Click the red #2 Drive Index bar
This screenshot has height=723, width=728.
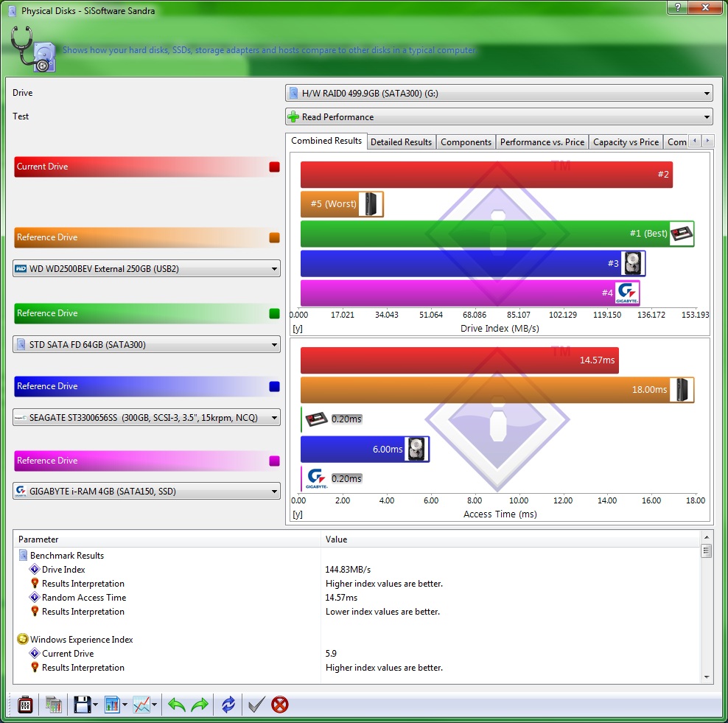pyautogui.click(x=486, y=175)
